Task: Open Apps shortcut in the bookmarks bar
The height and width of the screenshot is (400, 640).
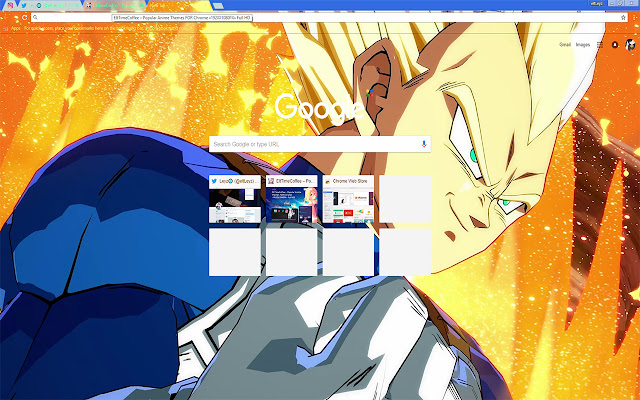Action: 12,29
